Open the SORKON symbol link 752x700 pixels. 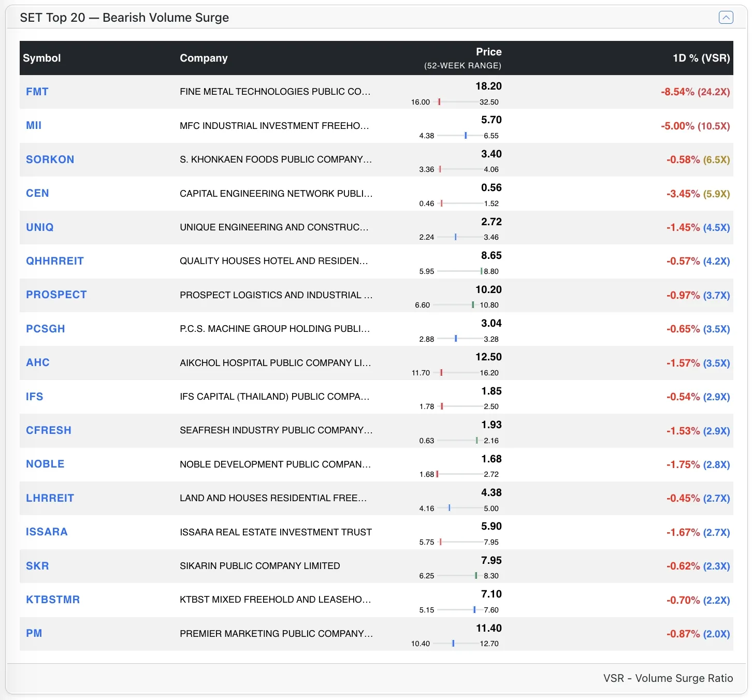50,159
